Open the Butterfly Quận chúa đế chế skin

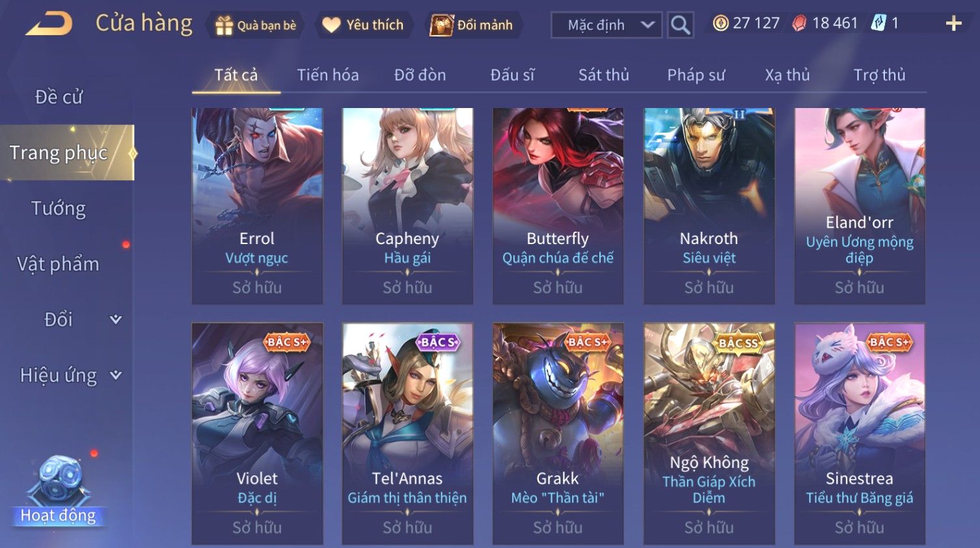coord(558,206)
